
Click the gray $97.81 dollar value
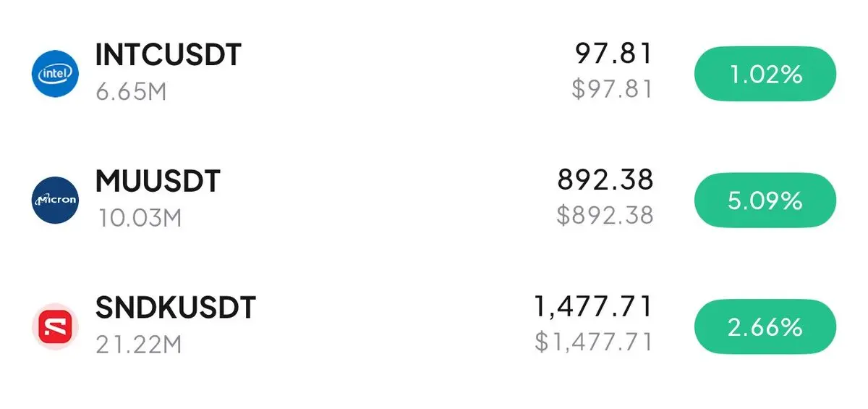612,89
